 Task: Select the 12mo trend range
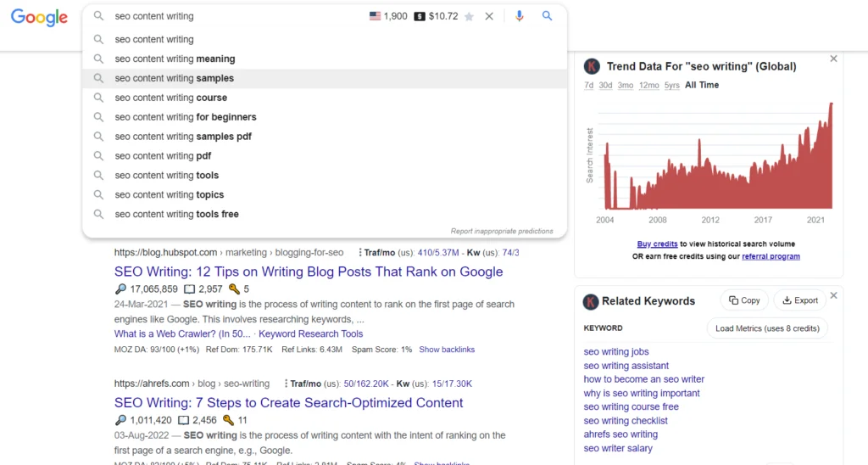648,86
